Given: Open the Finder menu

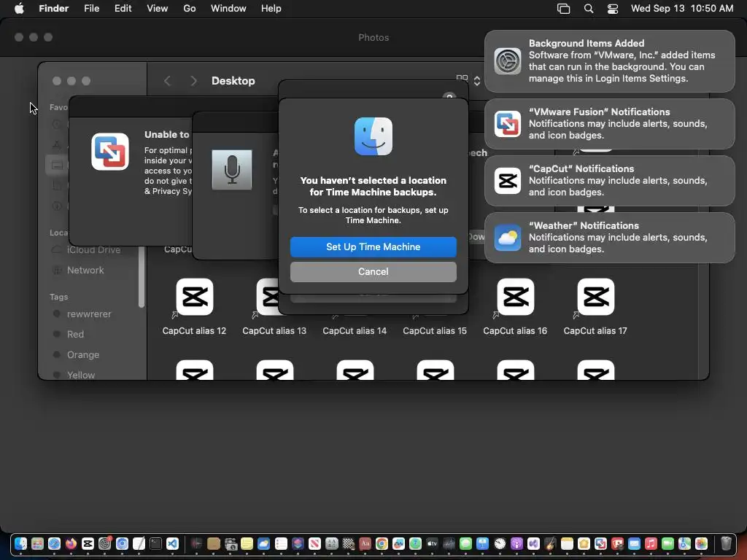Looking at the screenshot, I should [x=54, y=9].
